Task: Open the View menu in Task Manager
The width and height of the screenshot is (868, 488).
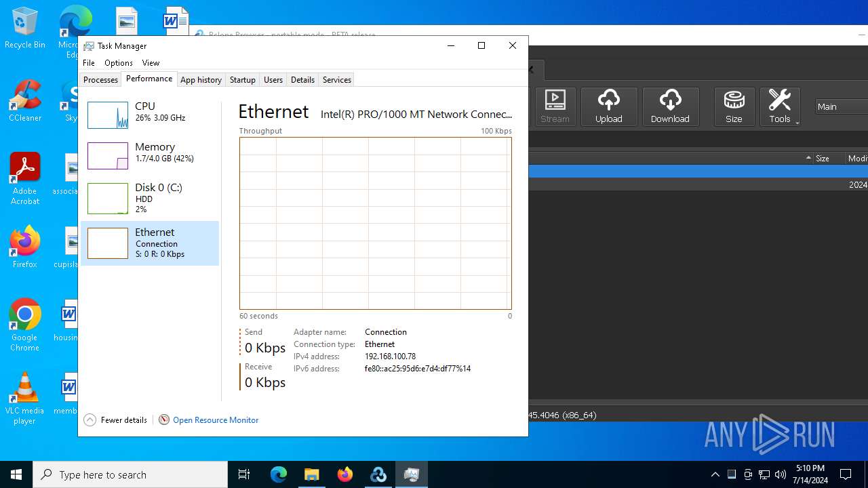Action: [x=151, y=63]
